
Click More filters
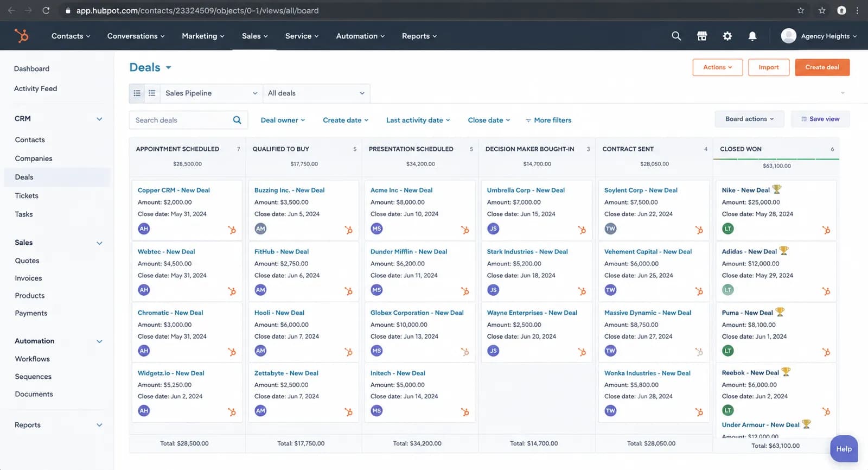[x=548, y=120]
